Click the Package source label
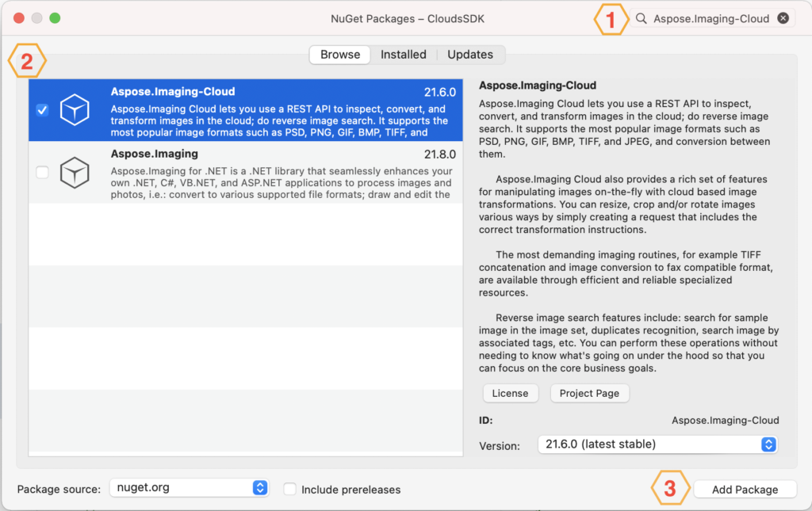 (59, 490)
